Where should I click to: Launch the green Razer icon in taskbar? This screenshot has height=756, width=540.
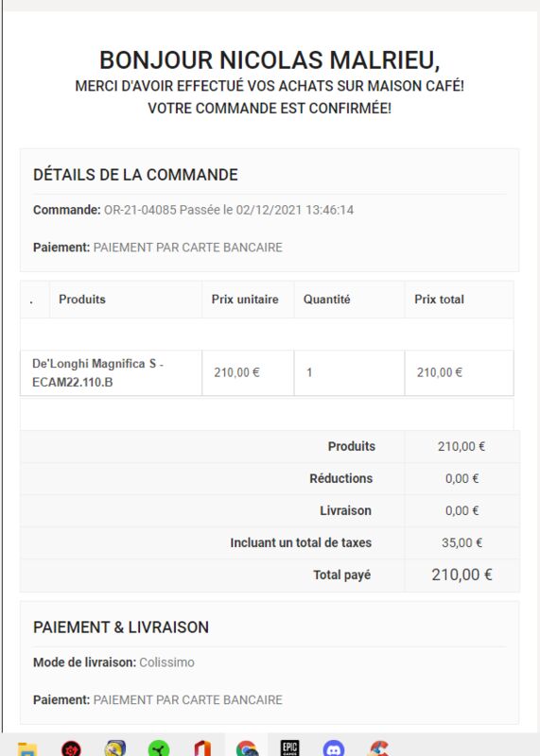pyautogui.click(x=159, y=749)
